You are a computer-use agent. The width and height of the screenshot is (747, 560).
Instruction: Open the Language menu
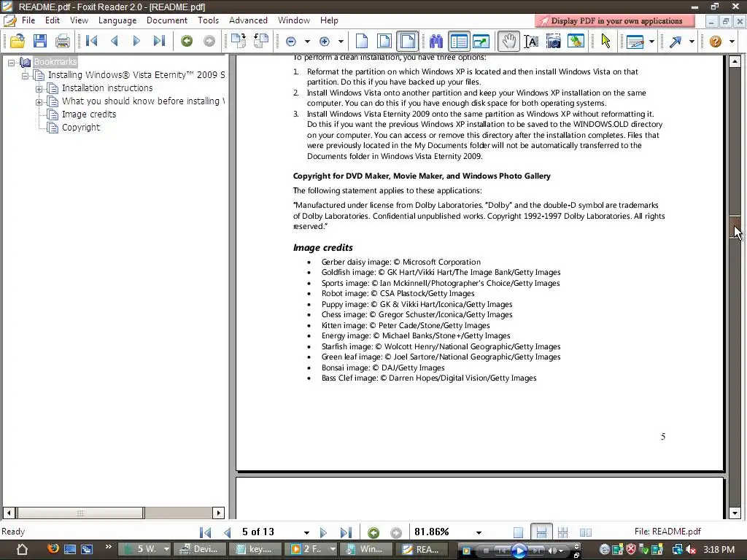(x=117, y=20)
